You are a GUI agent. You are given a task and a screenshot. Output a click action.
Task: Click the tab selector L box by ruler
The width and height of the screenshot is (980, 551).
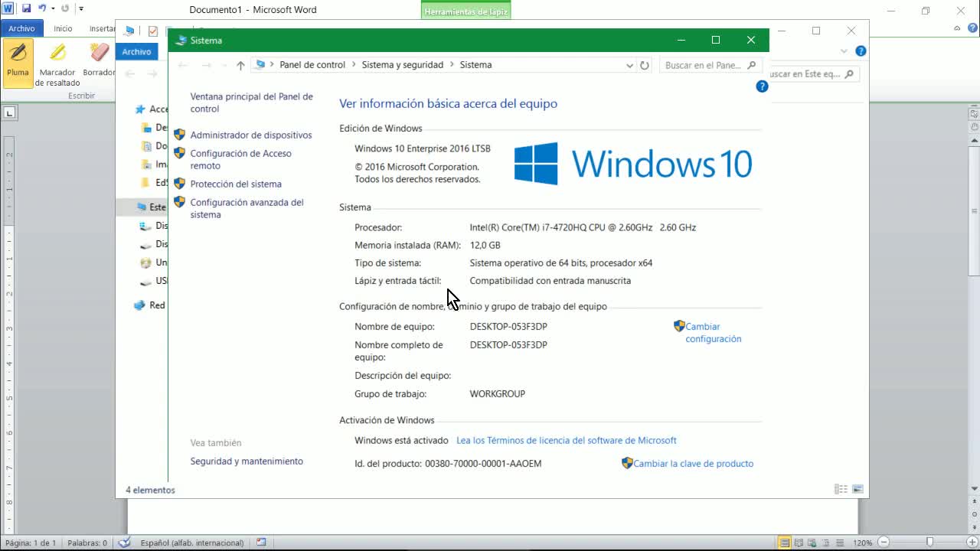pos(9,112)
